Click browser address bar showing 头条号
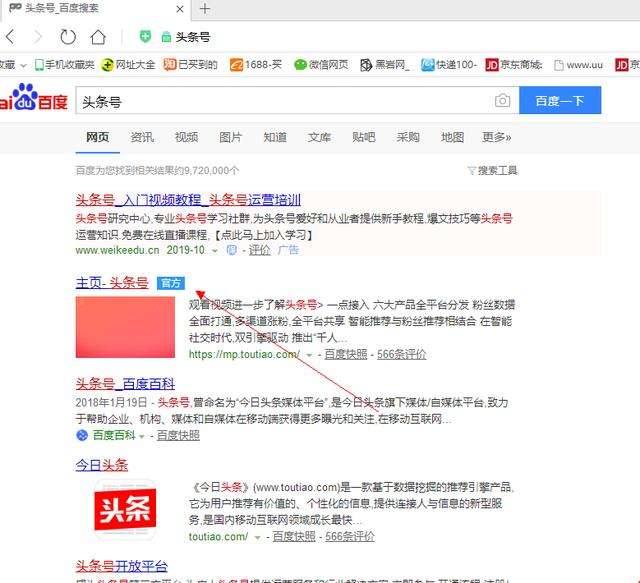 click(x=193, y=37)
